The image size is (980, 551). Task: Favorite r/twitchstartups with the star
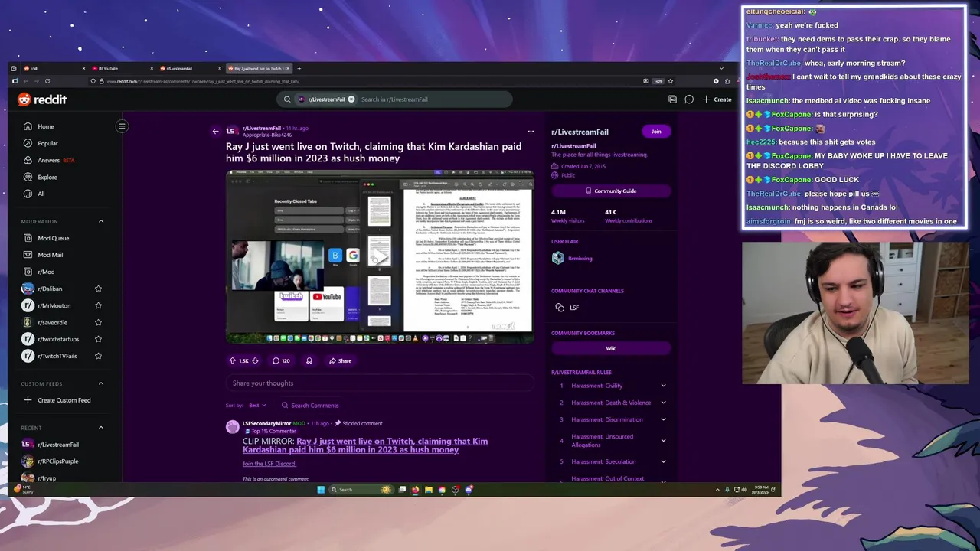[x=98, y=339]
